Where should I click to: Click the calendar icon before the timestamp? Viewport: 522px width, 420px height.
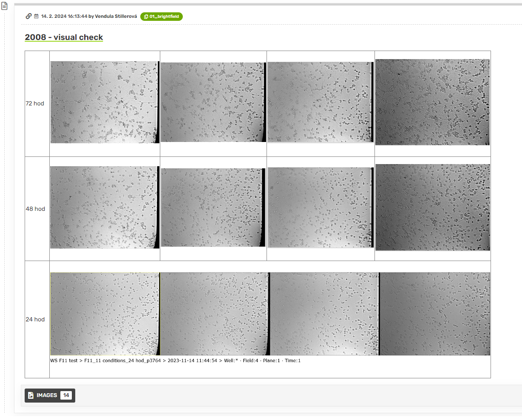coord(37,17)
